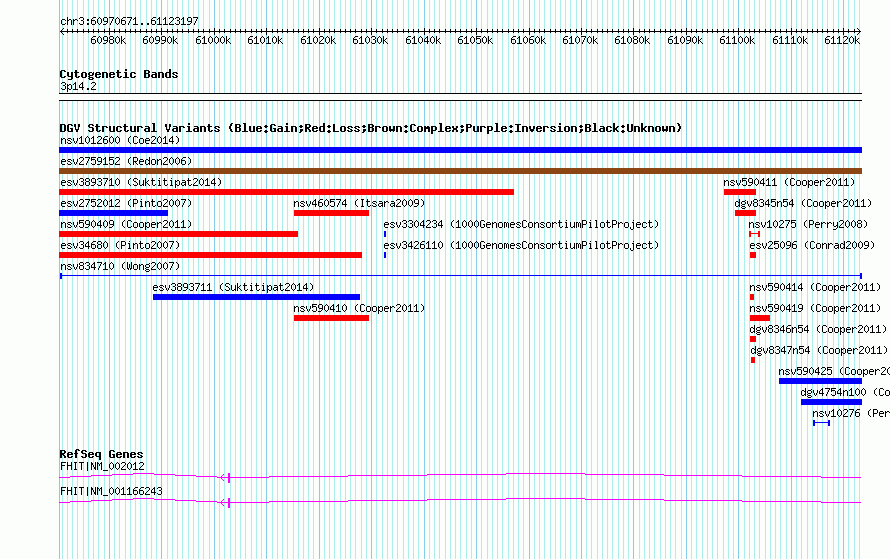Open esv3304234 1000GenomesConsortiumPilotProject label
The height and width of the screenshot is (559, 890).
click(x=521, y=224)
